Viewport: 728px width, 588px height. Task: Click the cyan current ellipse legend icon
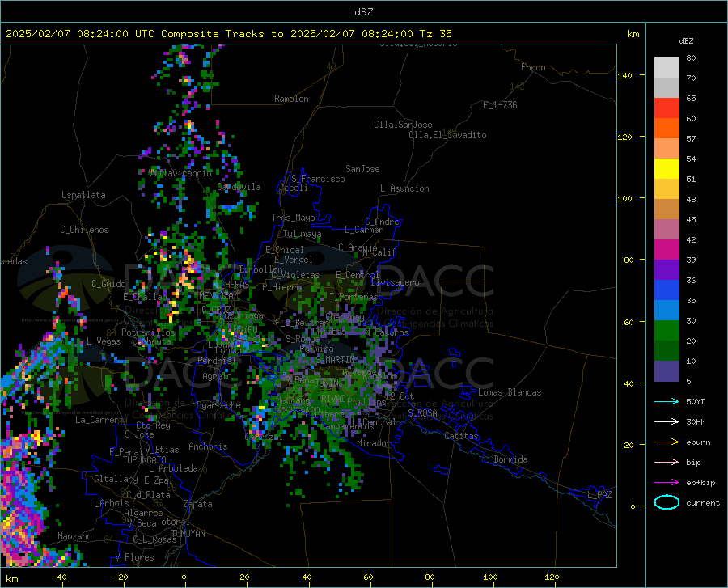[x=667, y=502]
